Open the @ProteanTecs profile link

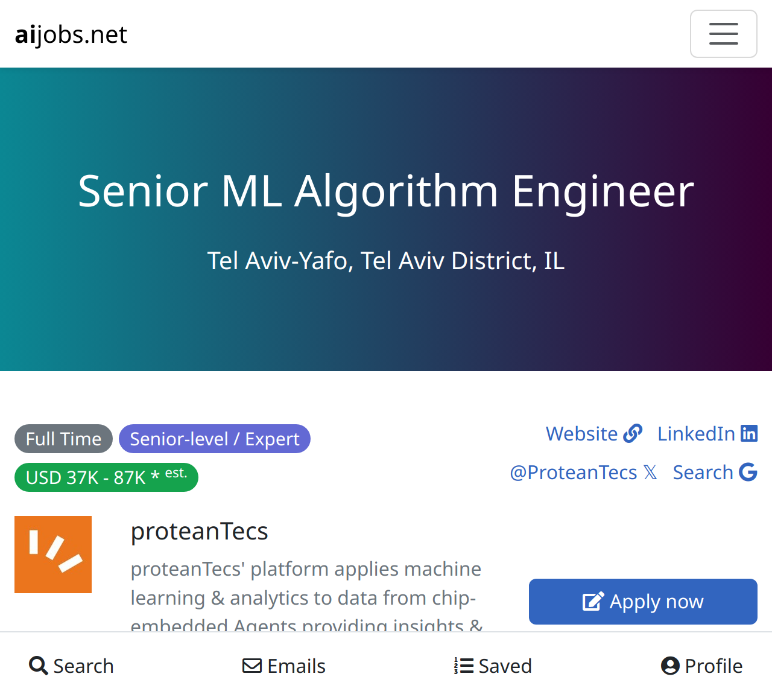(x=583, y=472)
